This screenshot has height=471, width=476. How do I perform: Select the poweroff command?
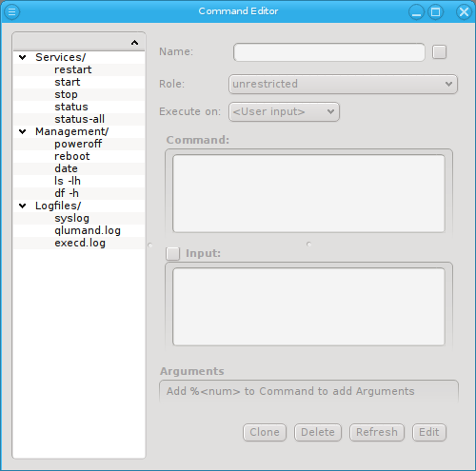tap(78, 144)
